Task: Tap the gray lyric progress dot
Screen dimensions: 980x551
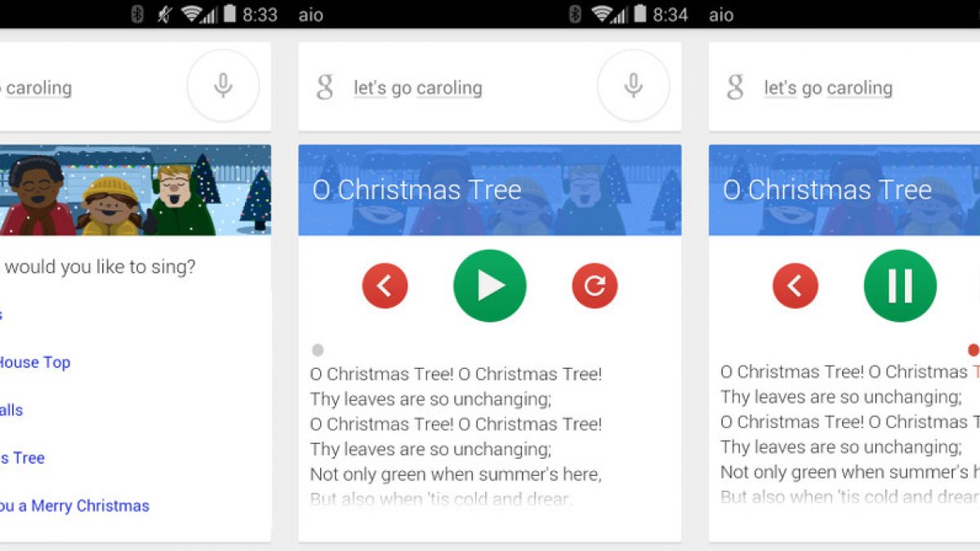Action: tap(318, 350)
